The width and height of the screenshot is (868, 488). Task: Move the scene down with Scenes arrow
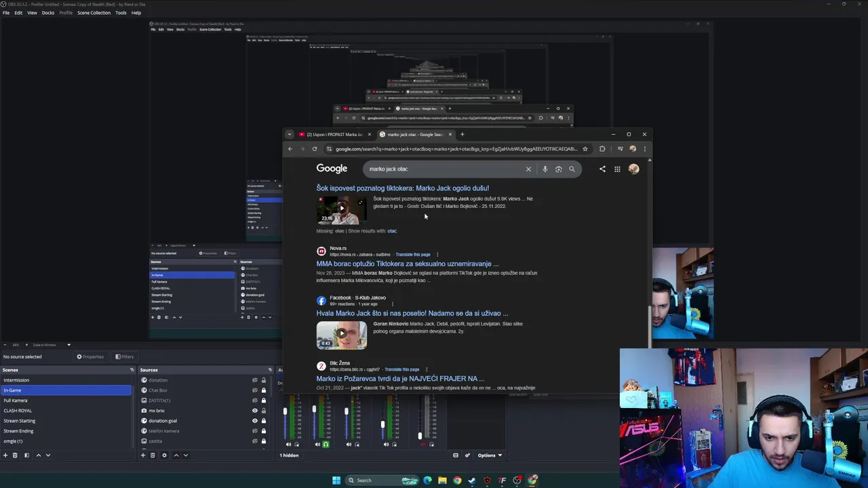[47, 455]
